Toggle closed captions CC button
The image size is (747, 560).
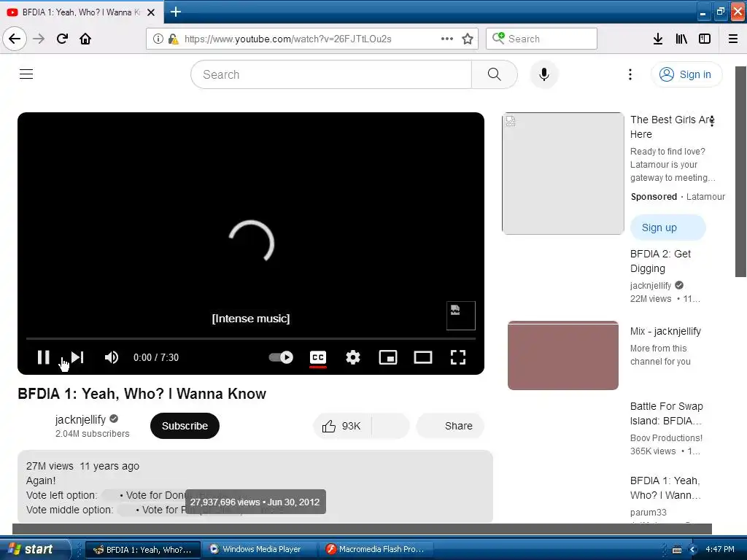click(318, 357)
